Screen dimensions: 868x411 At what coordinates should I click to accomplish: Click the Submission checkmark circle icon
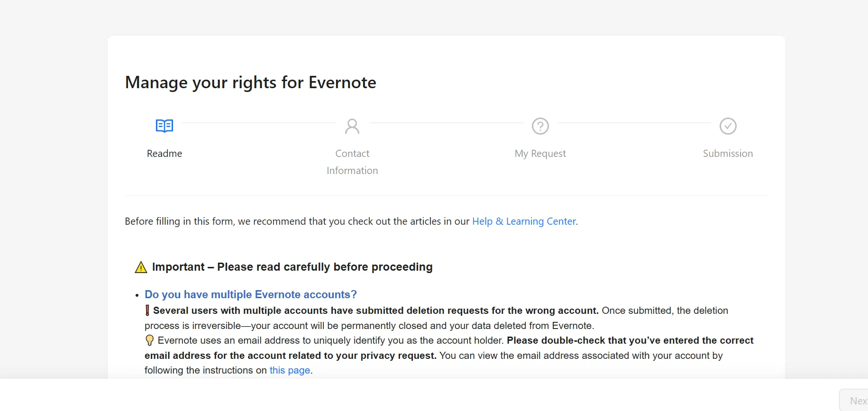728,126
